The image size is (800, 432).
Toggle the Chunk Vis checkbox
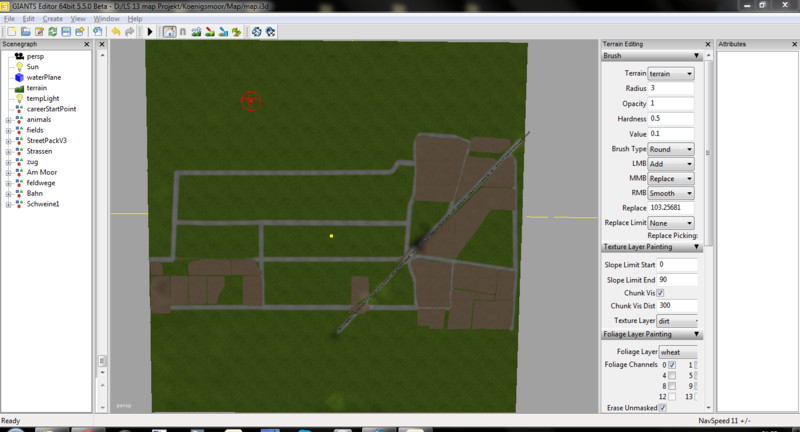[660, 292]
